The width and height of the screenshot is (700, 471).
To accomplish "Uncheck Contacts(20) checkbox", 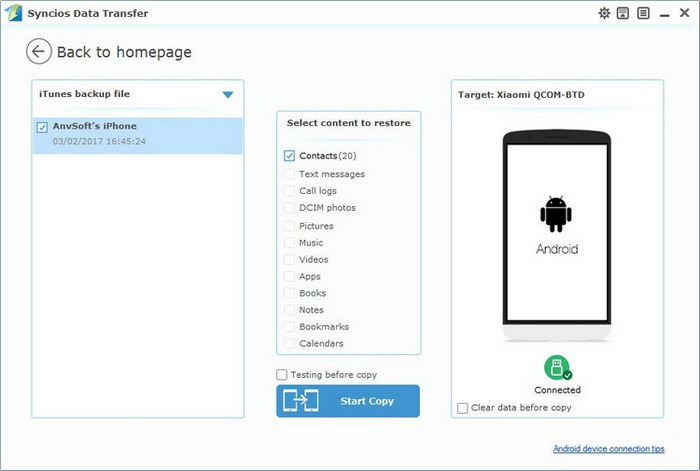I will pyautogui.click(x=289, y=156).
